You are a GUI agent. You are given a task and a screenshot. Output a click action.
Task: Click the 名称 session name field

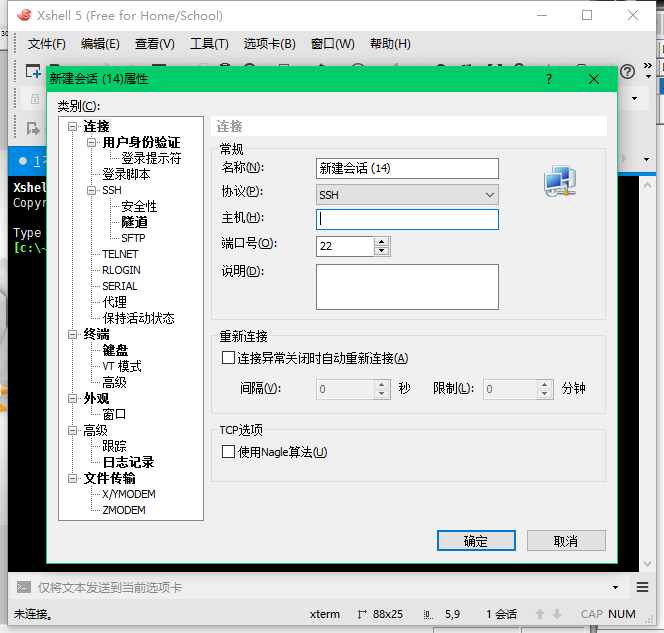(407, 169)
